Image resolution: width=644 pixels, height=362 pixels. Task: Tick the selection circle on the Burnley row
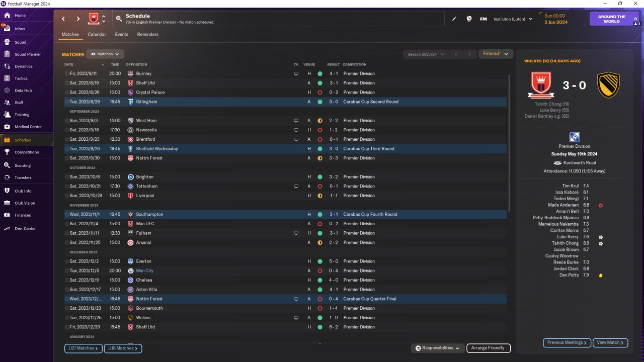pos(67,74)
